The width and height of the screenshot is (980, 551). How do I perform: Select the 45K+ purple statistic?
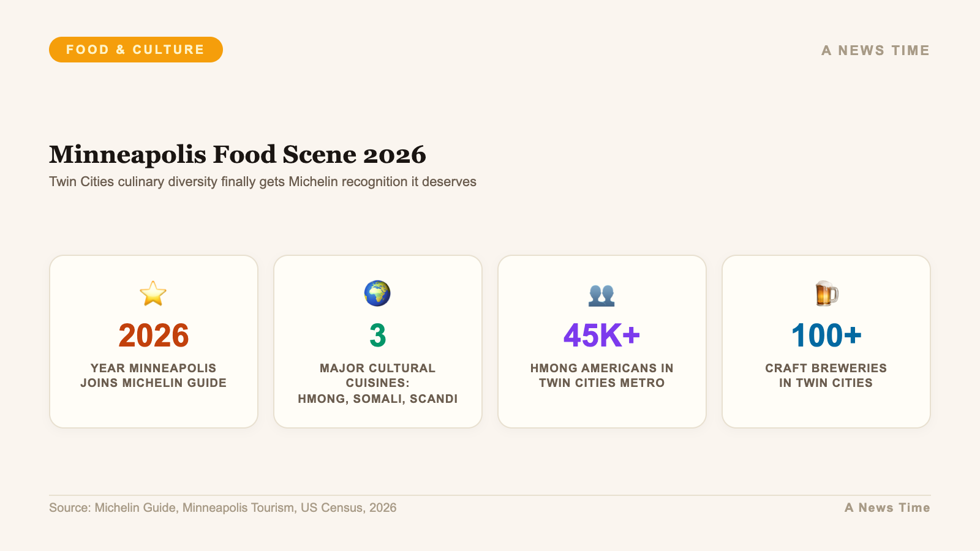click(x=601, y=335)
